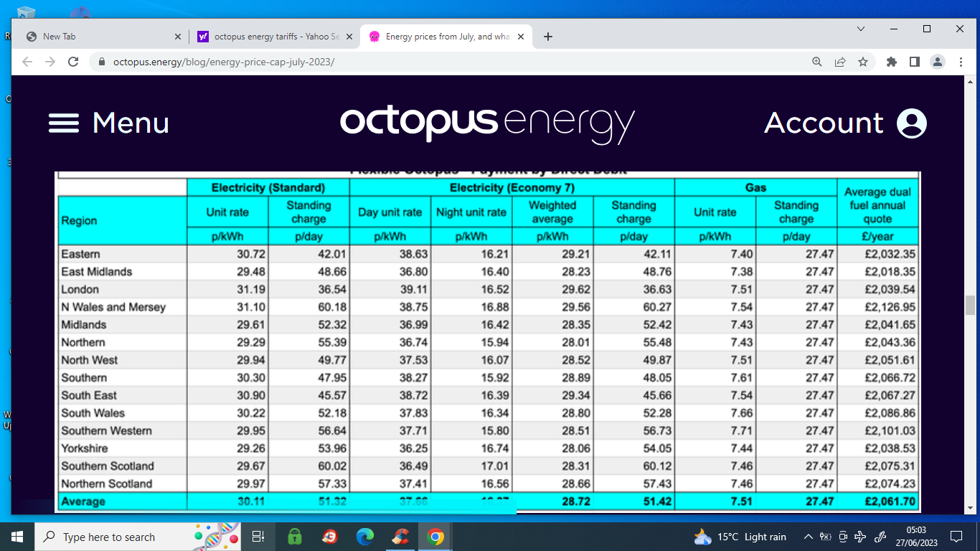980x551 pixels.
Task: Open the Chrome tab search dropdown
Action: 861,29
